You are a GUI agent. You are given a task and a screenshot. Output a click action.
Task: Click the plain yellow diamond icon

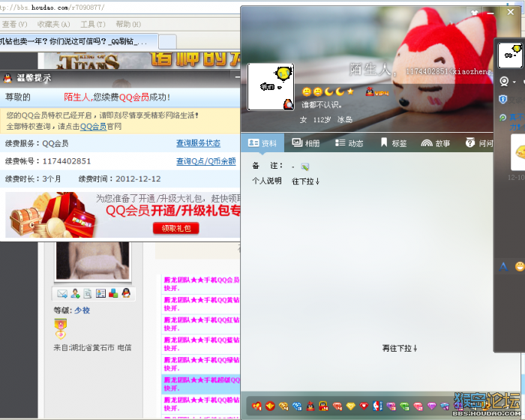[x=350, y=406]
